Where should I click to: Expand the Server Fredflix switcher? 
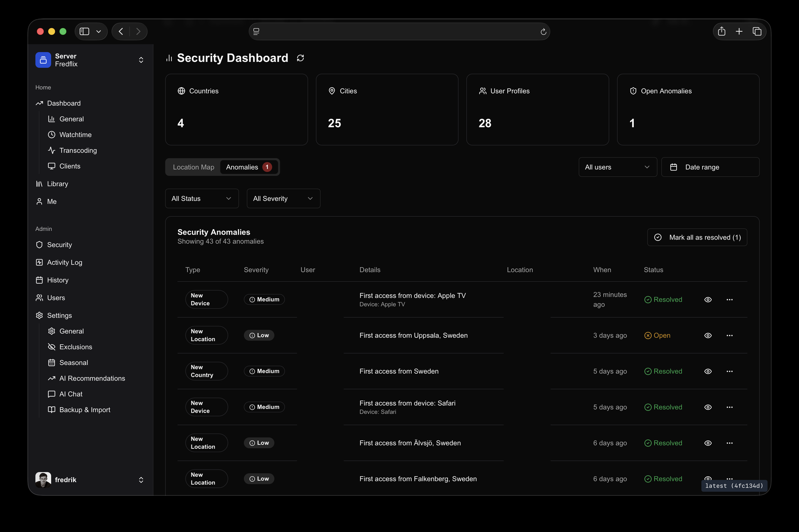(x=90, y=60)
